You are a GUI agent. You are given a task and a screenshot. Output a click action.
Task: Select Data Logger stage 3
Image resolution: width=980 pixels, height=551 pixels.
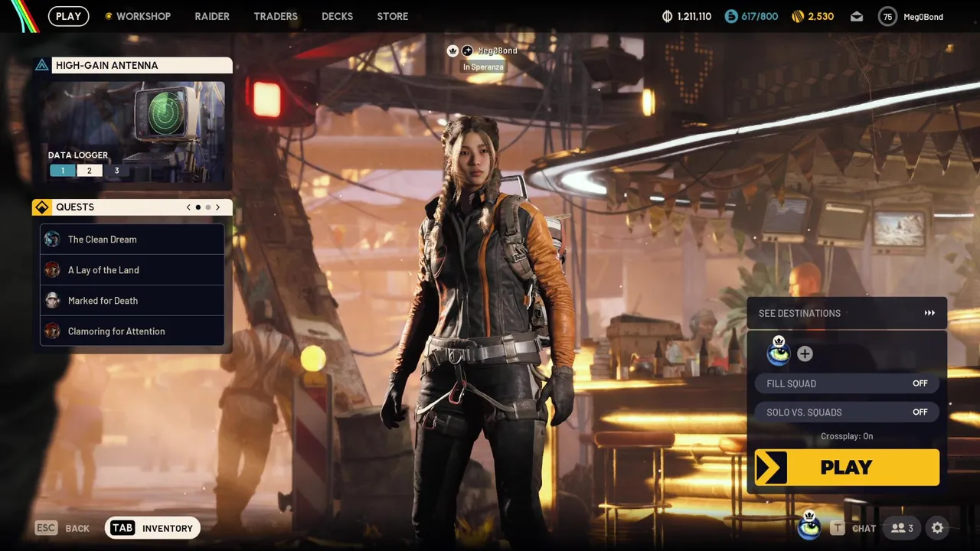click(116, 171)
